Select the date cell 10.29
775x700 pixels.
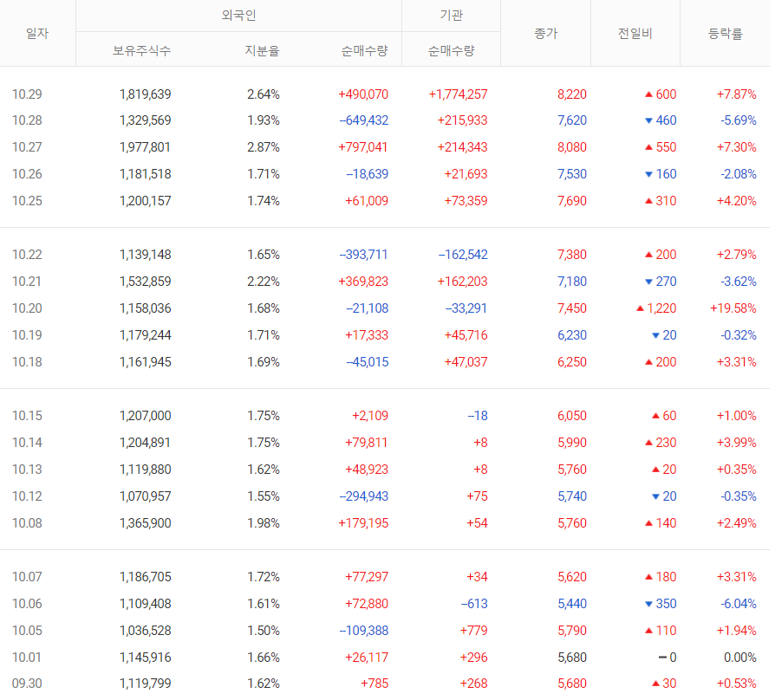[x=27, y=94]
